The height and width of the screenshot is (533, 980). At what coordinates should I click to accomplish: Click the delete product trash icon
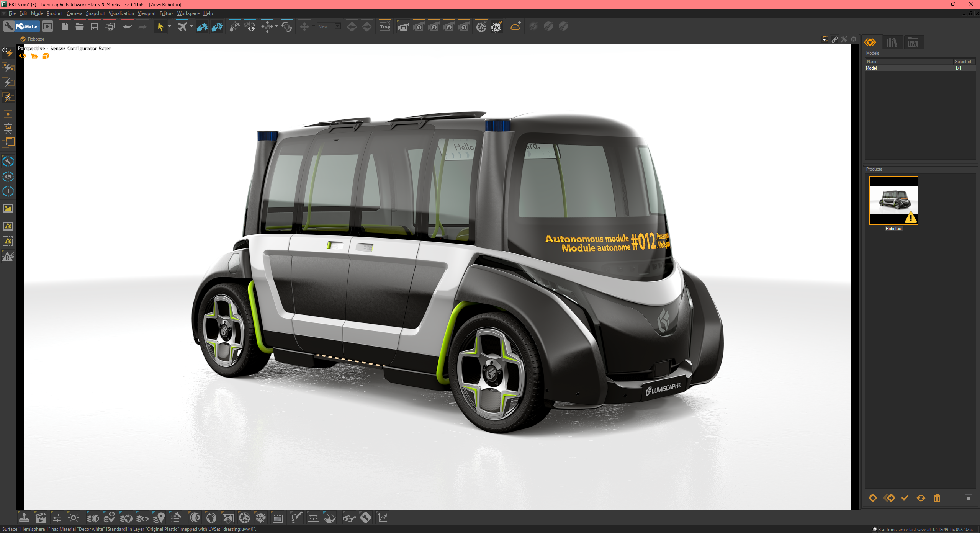click(x=937, y=498)
